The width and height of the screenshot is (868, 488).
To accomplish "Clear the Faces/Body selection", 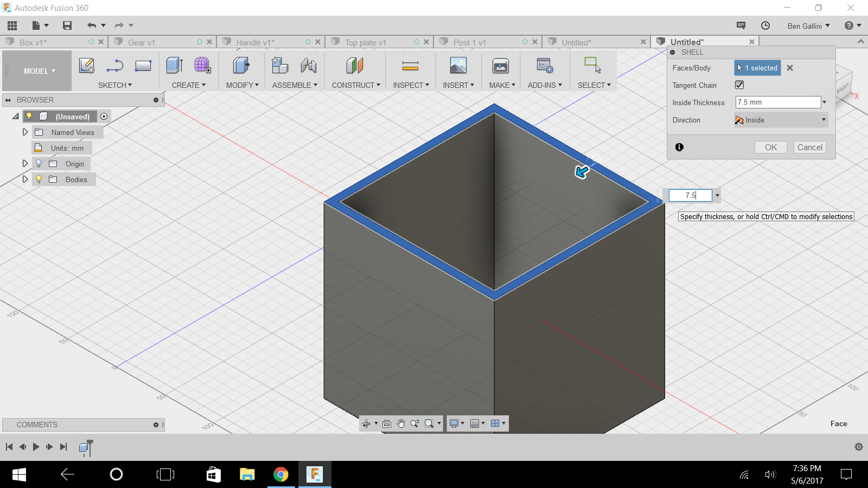I will pos(790,68).
